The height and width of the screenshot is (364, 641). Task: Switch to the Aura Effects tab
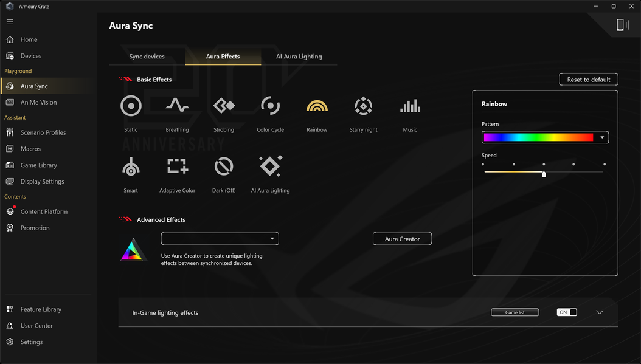coord(223,57)
